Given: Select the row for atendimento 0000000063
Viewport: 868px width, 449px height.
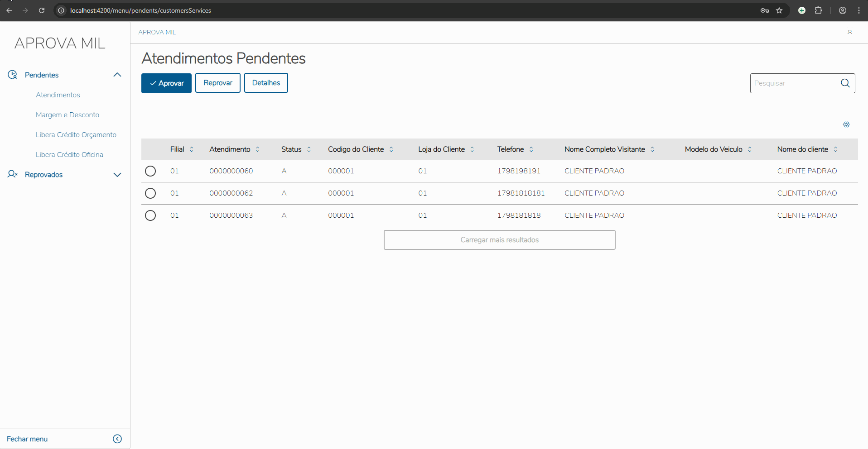Looking at the screenshot, I should click(x=150, y=215).
